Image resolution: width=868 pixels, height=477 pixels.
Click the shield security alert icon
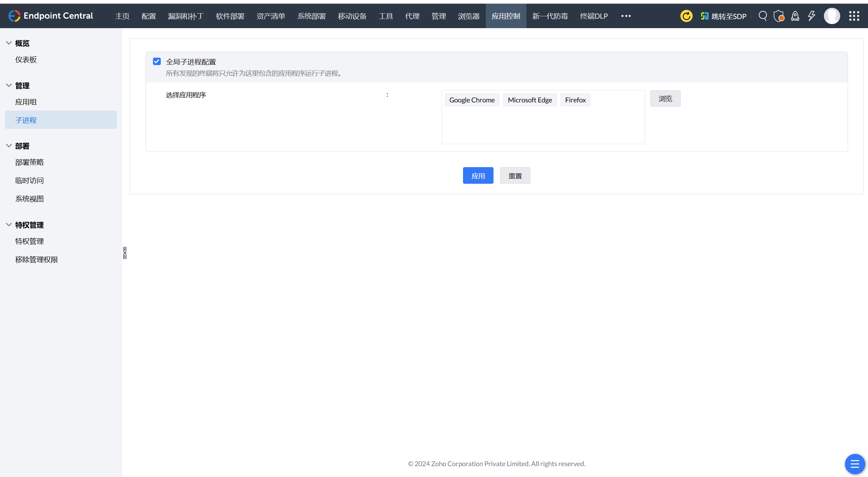(x=779, y=16)
